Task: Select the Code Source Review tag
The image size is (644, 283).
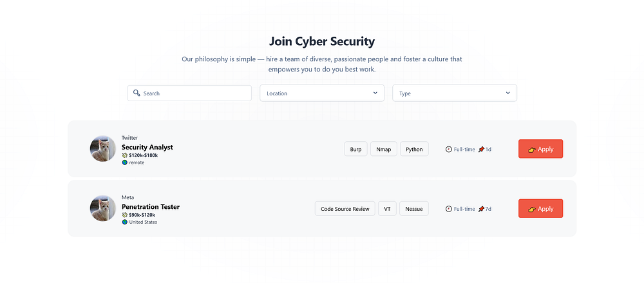Action: click(345, 209)
